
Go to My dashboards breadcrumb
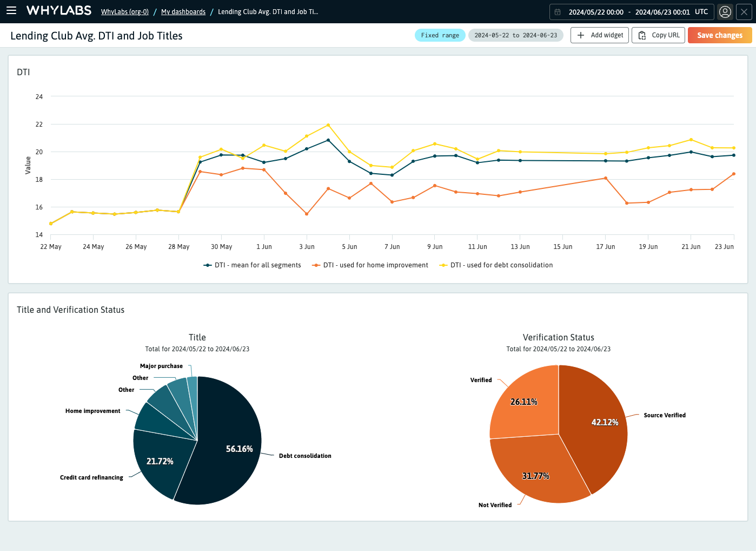pos(183,11)
